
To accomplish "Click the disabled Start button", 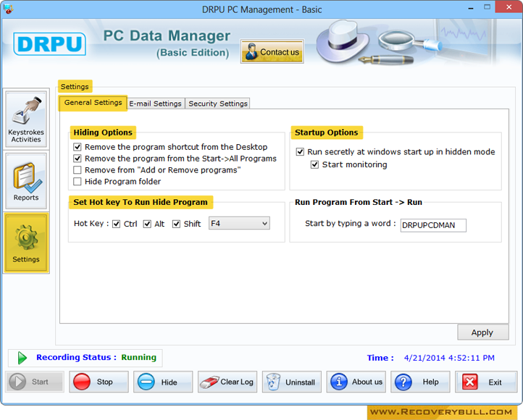I will tap(35, 382).
